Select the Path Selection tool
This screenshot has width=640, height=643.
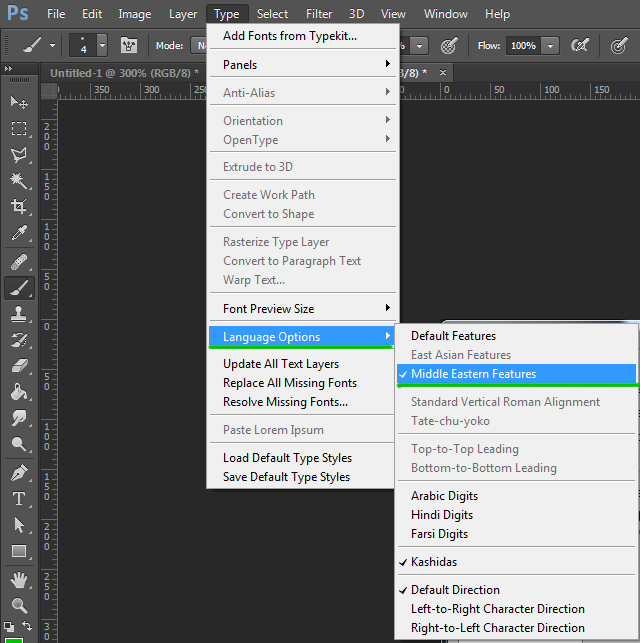point(19,525)
